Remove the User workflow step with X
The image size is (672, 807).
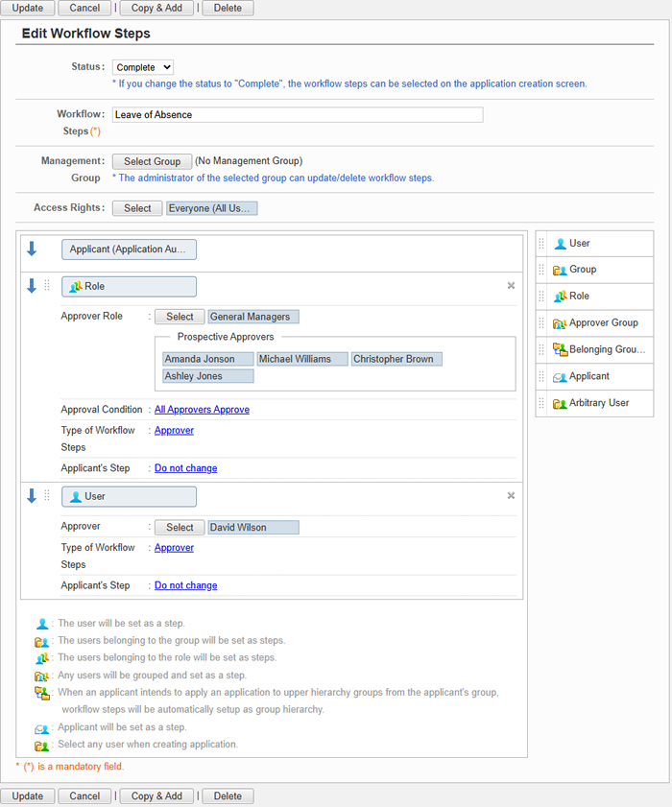pyautogui.click(x=511, y=496)
